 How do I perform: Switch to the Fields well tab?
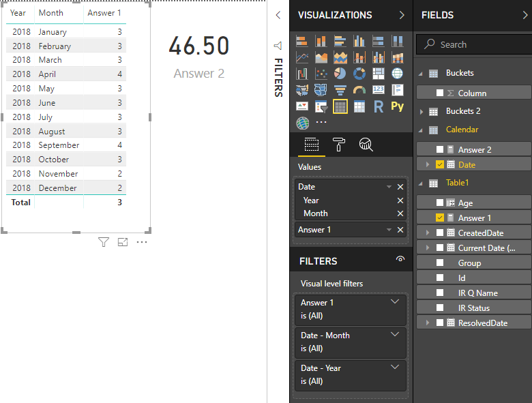(x=312, y=145)
